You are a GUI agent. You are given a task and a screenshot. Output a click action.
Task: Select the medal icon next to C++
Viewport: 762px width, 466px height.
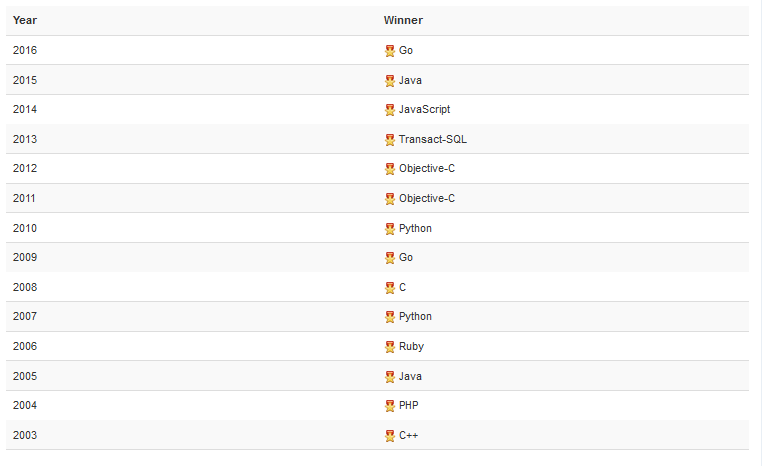click(x=390, y=436)
